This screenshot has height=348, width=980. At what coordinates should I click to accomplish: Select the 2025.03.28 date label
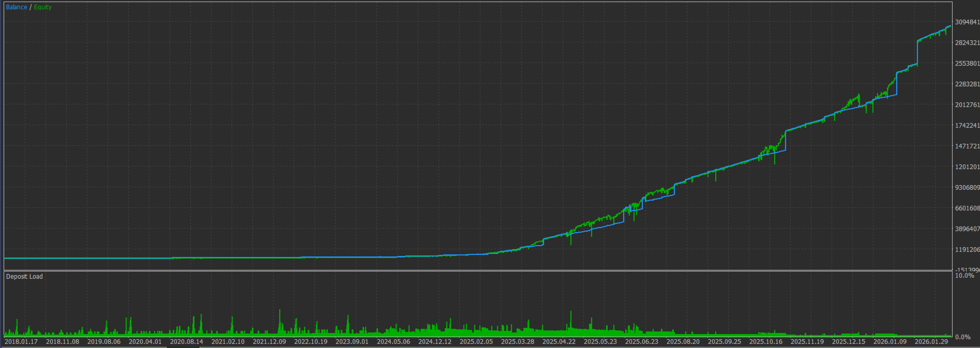coord(518,342)
